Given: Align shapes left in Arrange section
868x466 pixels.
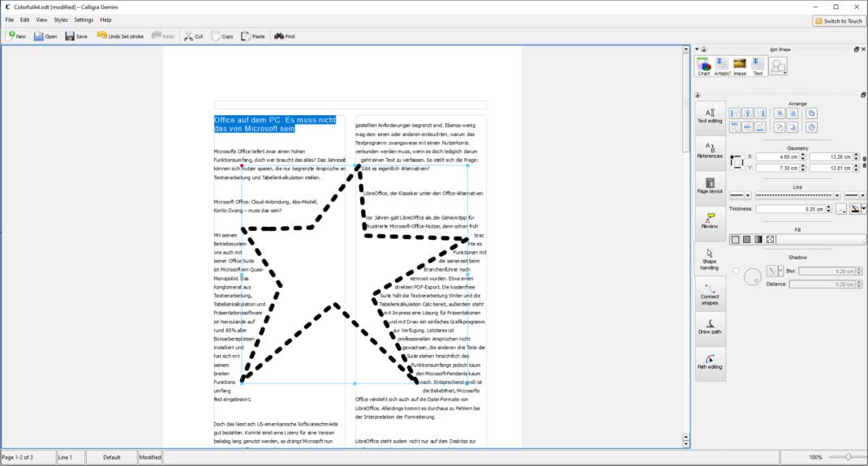Looking at the screenshot, I should tap(735, 113).
